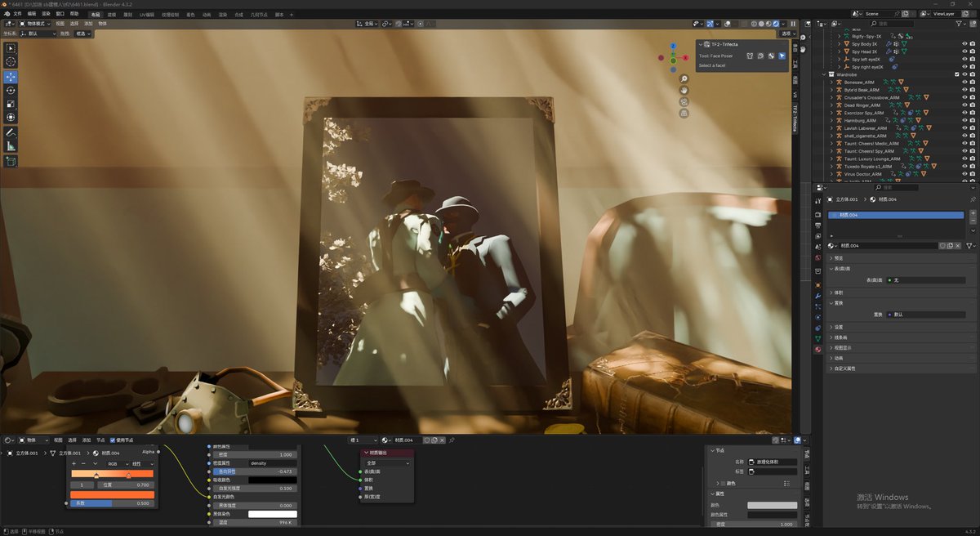Screen dimensions: 980x536
Task: Toggle camera view gizmo button
Action: pyautogui.click(x=684, y=102)
